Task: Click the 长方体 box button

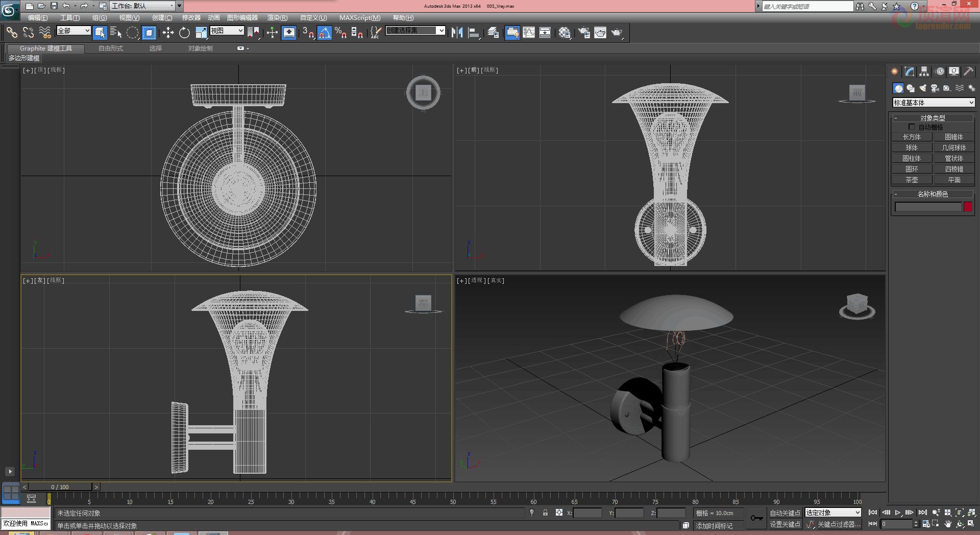Action: click(x=912, y=137)
